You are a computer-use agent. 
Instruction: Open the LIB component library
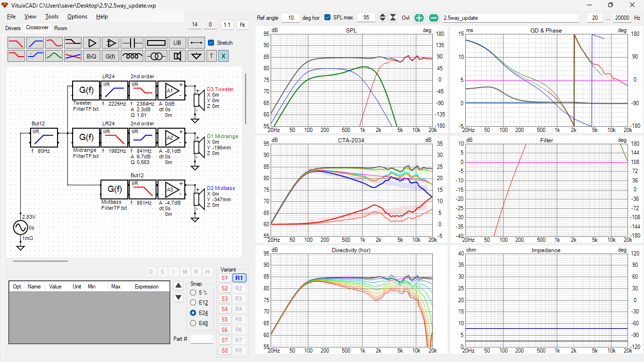tap(177, 42)
